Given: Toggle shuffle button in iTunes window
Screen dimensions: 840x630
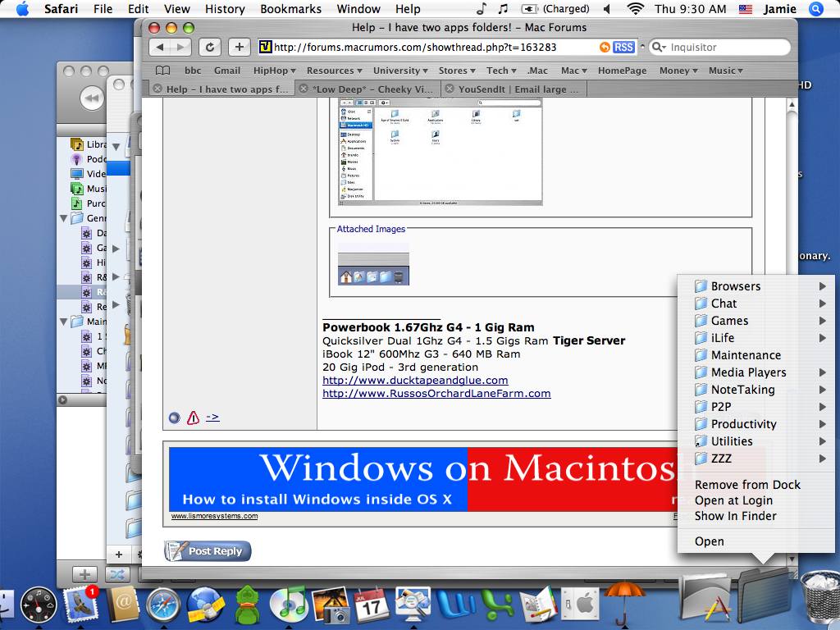Looking at the screenshot, I should (x=117, y=575).
